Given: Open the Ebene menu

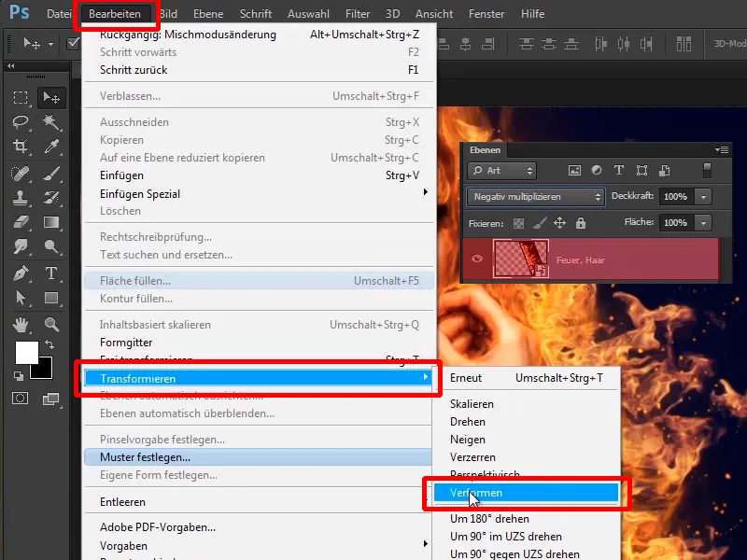Looking at the screenshot, I should pos(208,14).
